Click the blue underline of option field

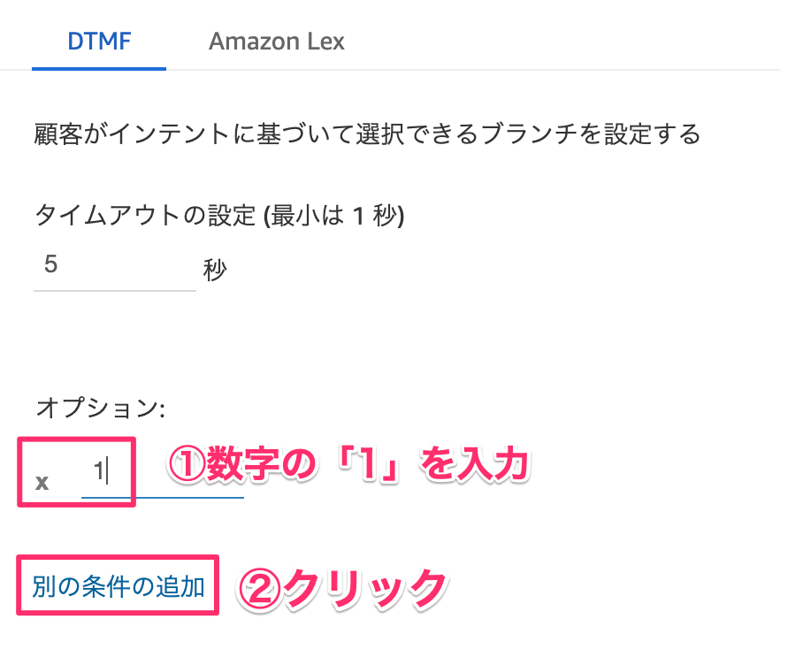tap(163, 497)
